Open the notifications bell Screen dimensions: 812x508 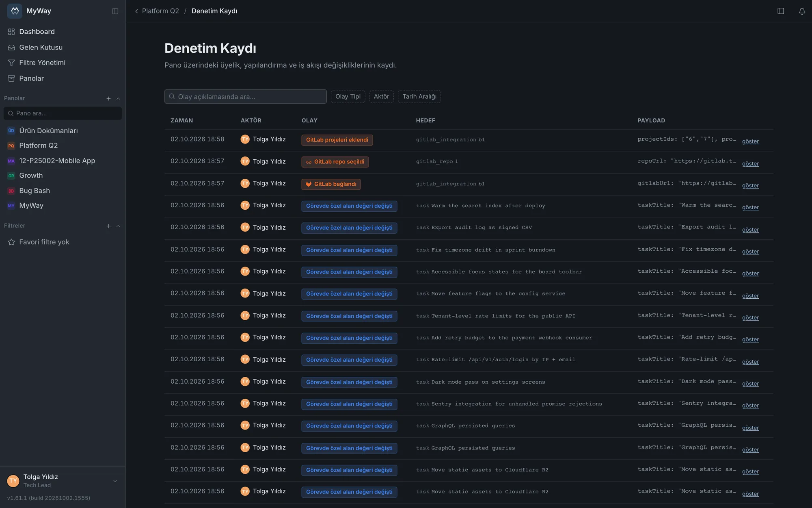coord(802,11)
